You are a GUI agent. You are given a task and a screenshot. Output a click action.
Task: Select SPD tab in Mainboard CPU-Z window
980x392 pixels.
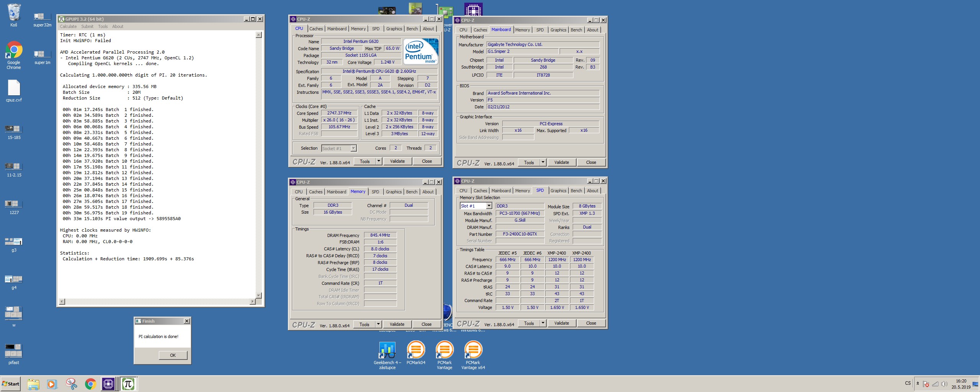click(x=540, y=30)
